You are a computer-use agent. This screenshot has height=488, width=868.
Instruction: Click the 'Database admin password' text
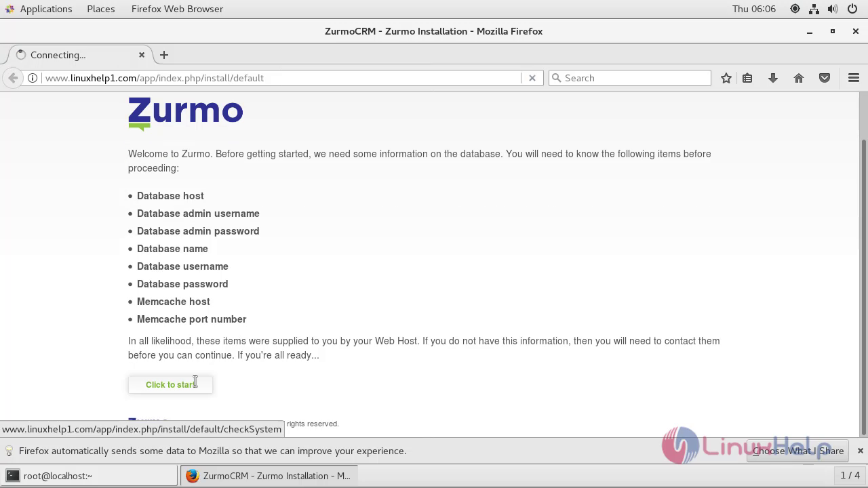tap(198, 231)
